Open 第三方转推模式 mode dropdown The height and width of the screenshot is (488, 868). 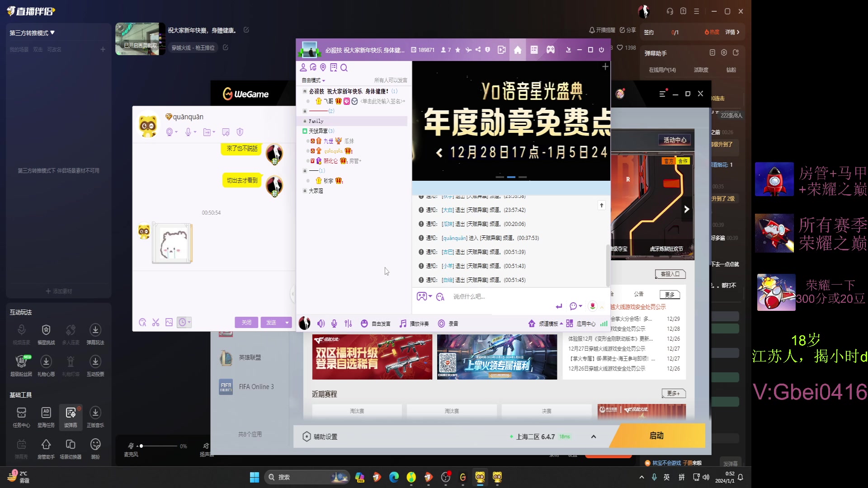tap(32, 33)
